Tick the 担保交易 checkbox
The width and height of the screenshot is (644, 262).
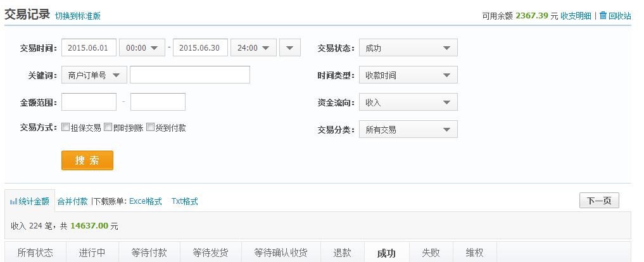pos(65,127)
